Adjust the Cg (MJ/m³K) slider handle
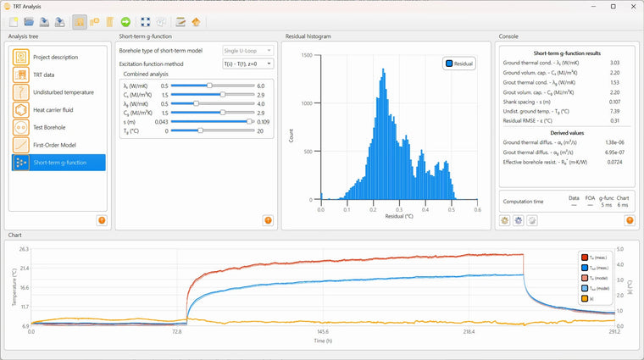 click(x=223, y=113)
